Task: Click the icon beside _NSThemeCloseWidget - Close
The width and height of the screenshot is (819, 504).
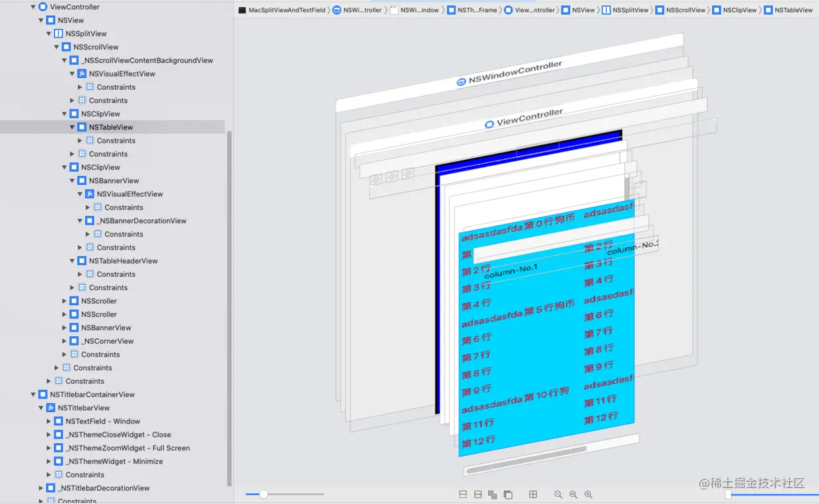Action: pyautogui.click(x=59, y=435)
